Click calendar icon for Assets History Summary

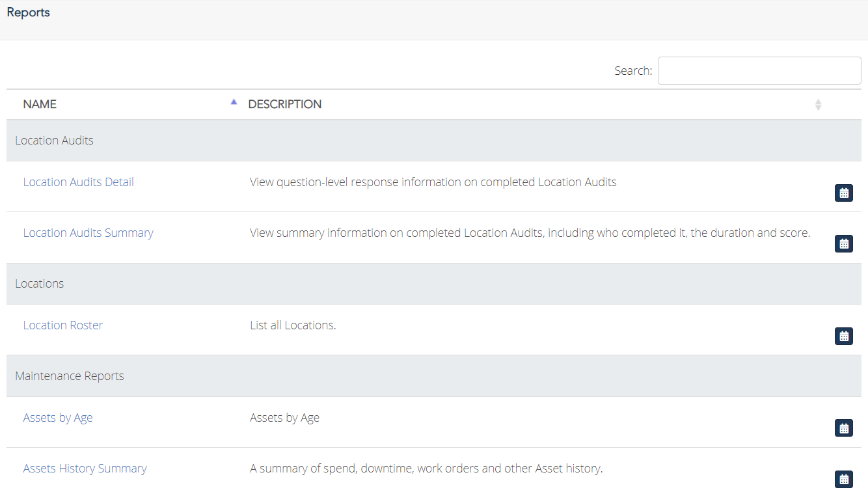[844, 479]
